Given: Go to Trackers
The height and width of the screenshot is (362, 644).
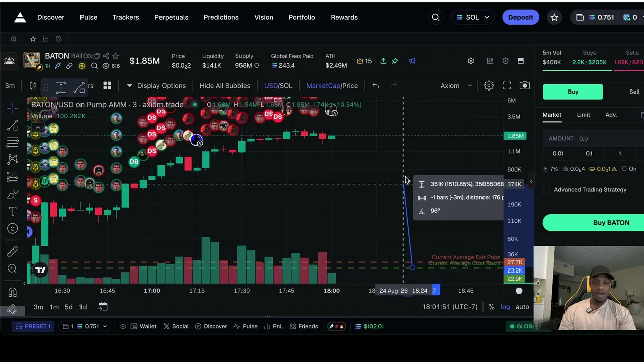Looking at the screenshot, I should 126,17.
